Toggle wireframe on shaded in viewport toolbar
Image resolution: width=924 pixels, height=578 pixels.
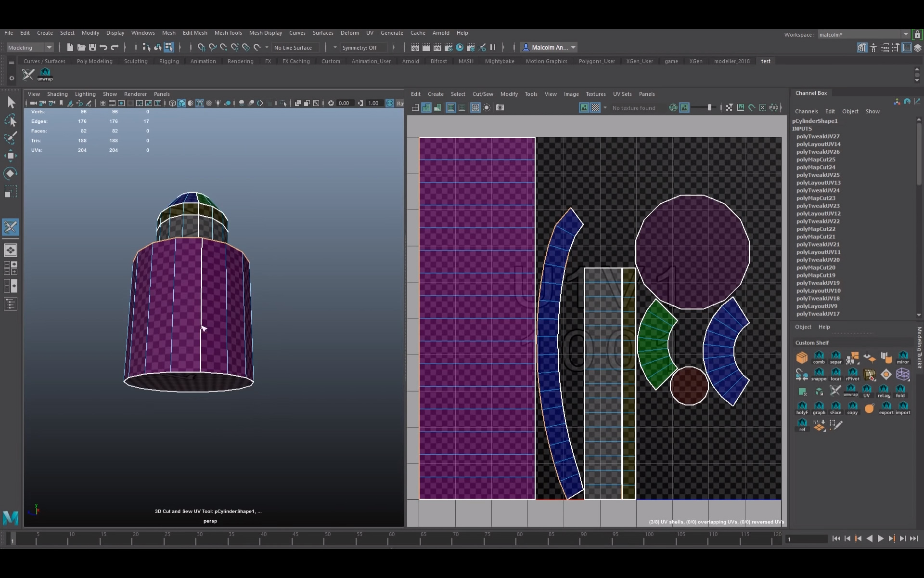click(200, 103)
